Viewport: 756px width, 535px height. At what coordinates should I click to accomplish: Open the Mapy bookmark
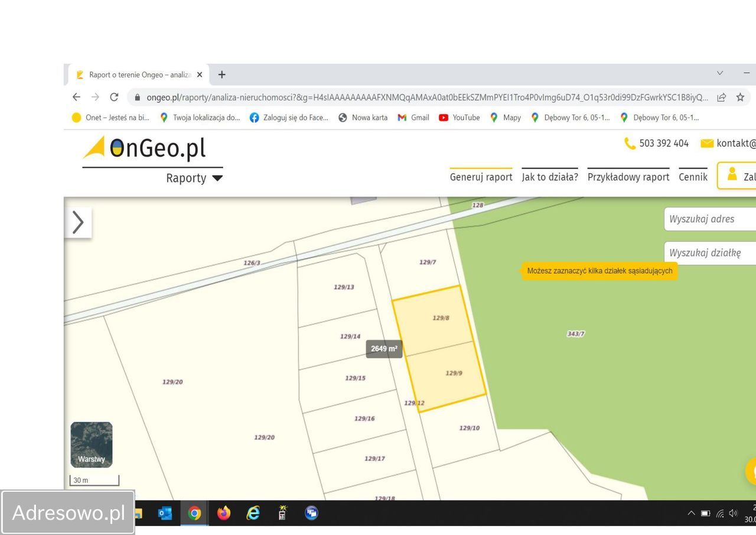505,118
